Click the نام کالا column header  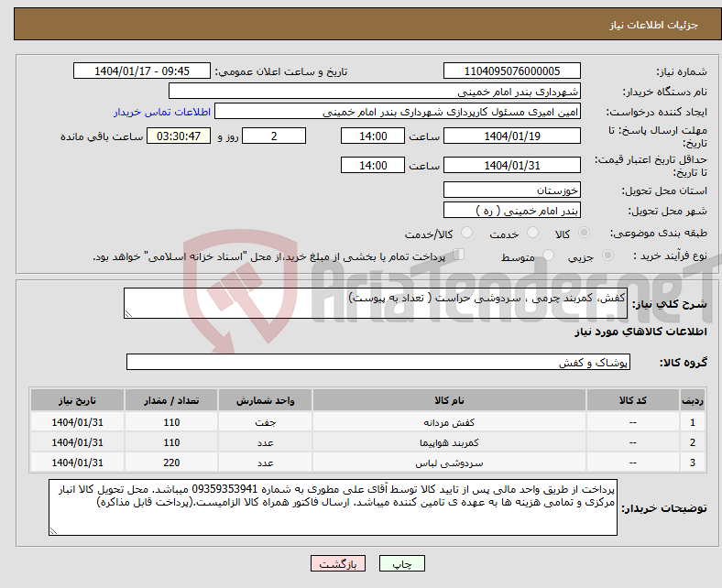[449, 400]
